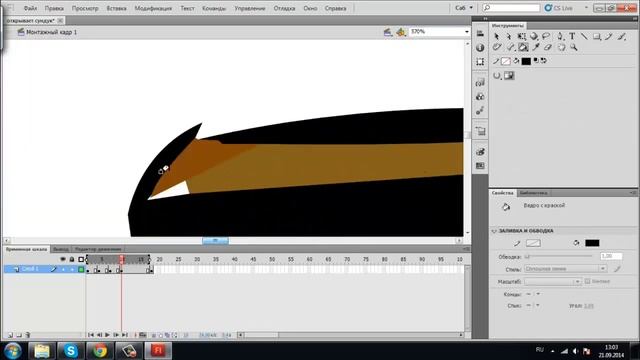Select the Rectangle tool
Screen dimensions: 640x360
point(597,37)
